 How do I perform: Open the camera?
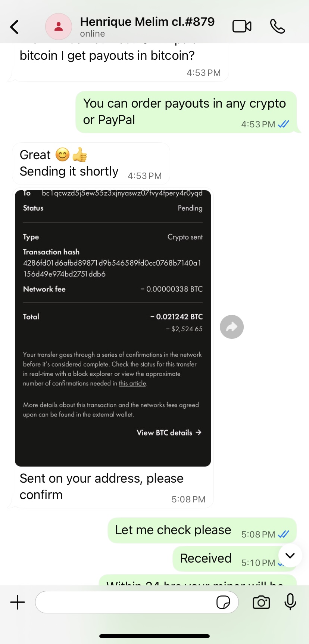coord(261,602)
